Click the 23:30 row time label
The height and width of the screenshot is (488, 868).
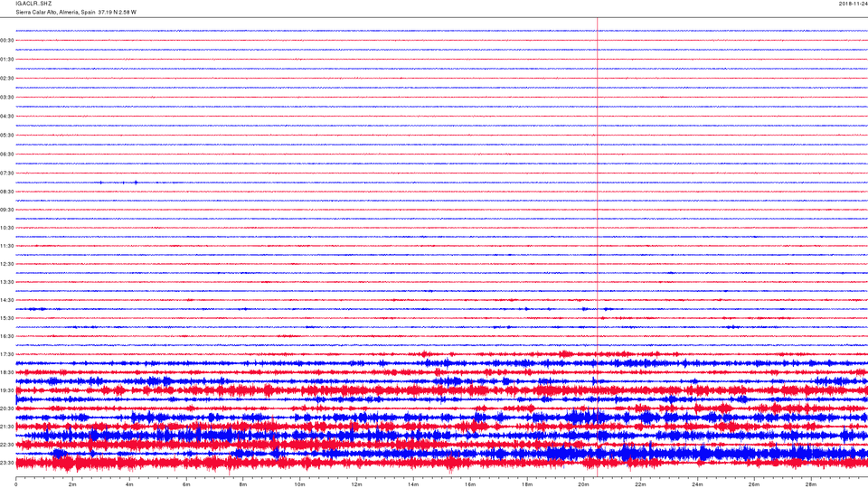(x=7, y=463)
